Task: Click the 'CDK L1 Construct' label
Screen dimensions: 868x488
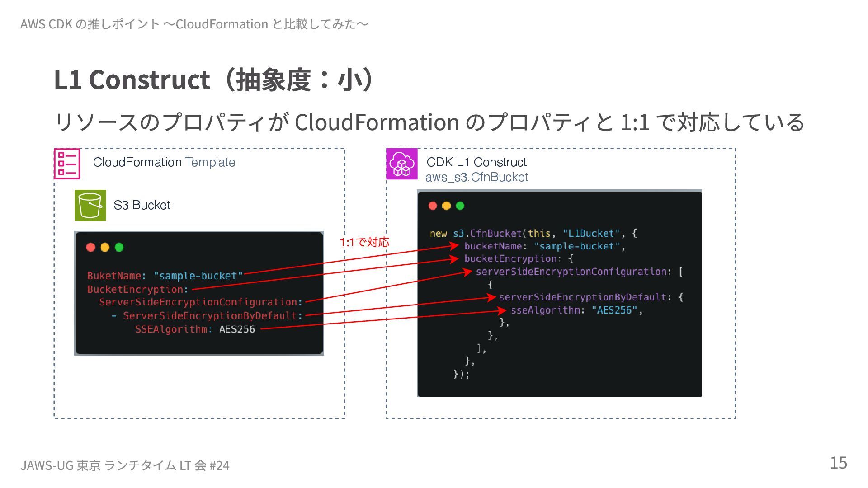Action: point(476,162)
